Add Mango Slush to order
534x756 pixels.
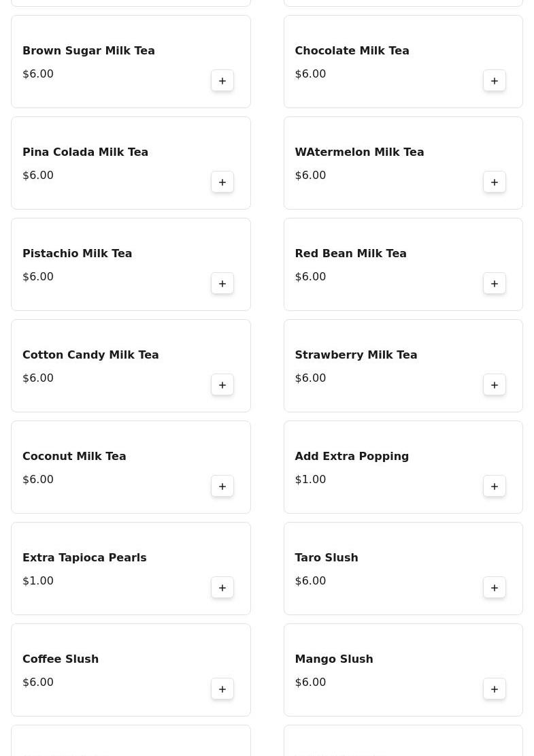point(495,689)
